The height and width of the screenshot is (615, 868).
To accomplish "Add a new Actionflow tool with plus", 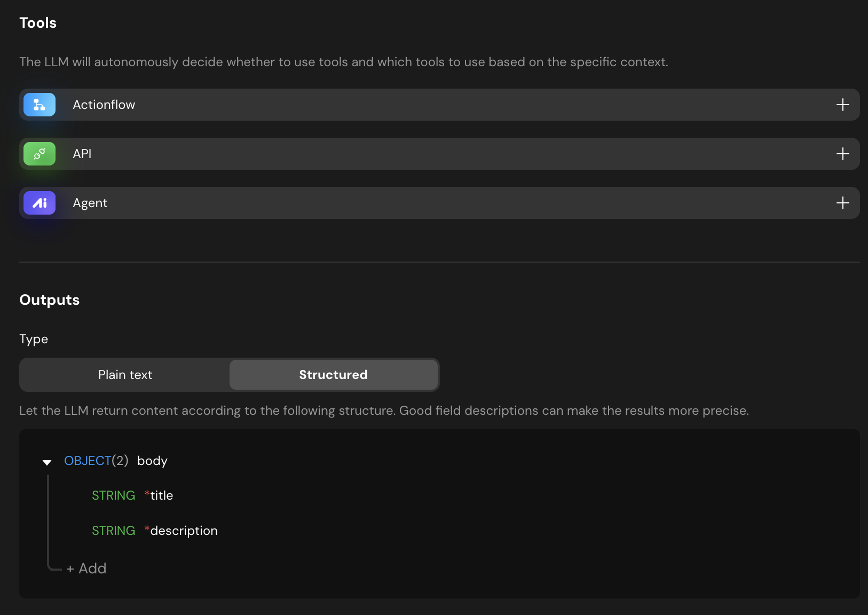I will 842,105.
